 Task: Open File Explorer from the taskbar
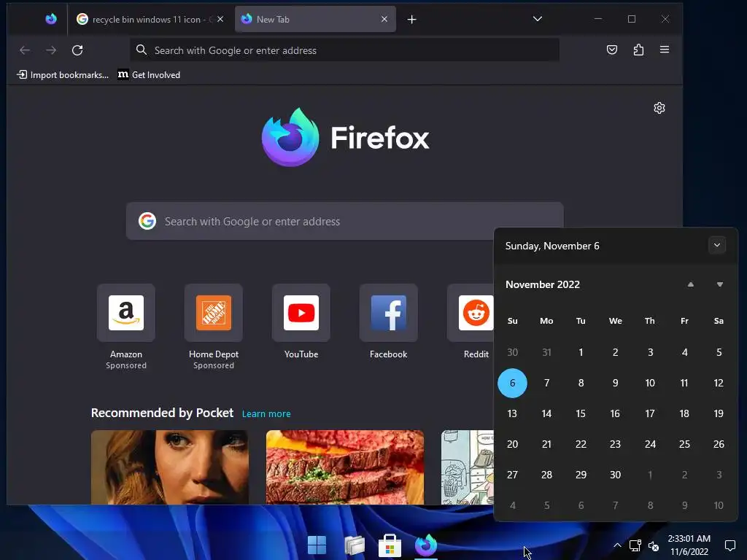click(355, 545)
